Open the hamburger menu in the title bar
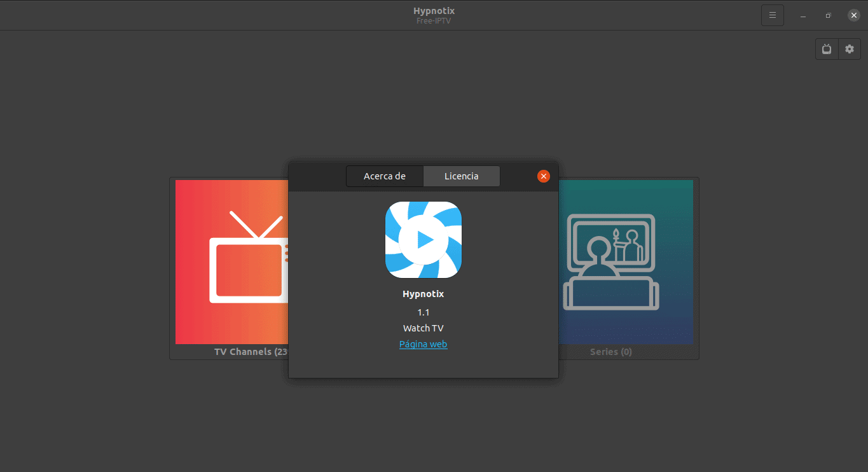Screen dimensions: 868x472 click(773, 15)
